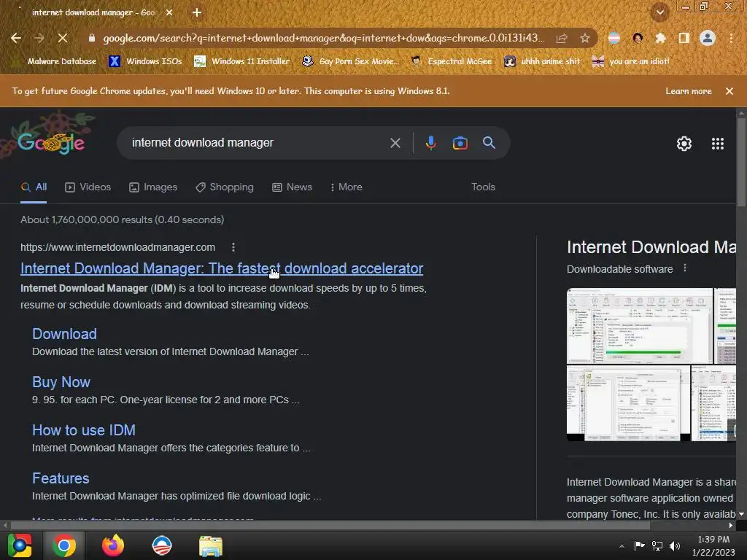This screenshot has height=560, width=747.
Task: Expand the More search categories menu
Action: pos(347,187)
